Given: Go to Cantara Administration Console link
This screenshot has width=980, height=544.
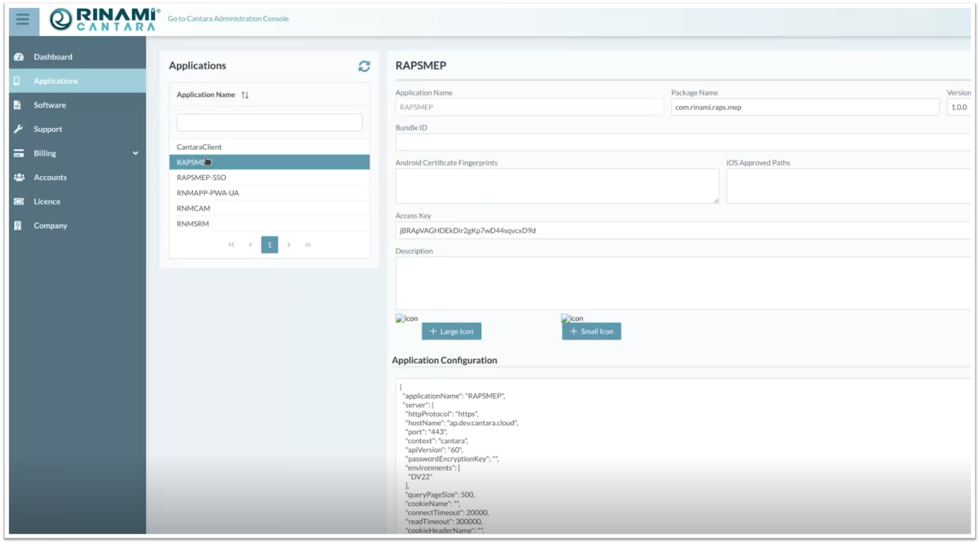Looking at the screenshot, I should tap(228, 19).
